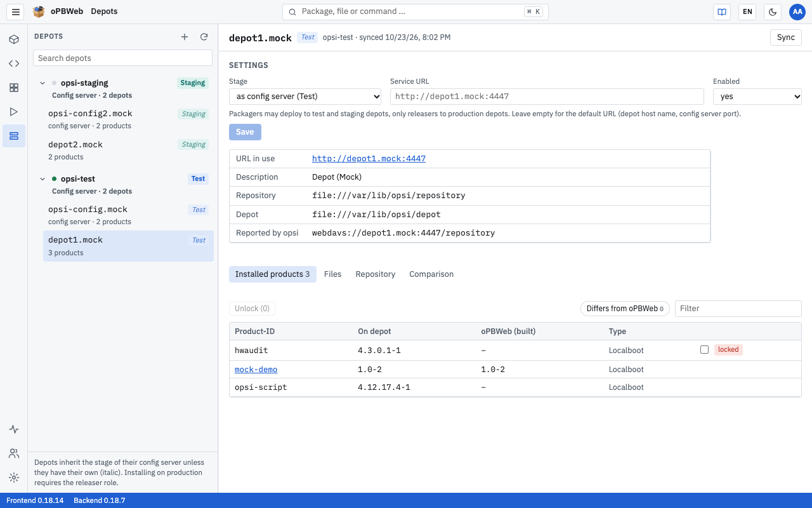Click the Sync button
The height and width of the screenshot is (508, 812).
pos(785,37)
